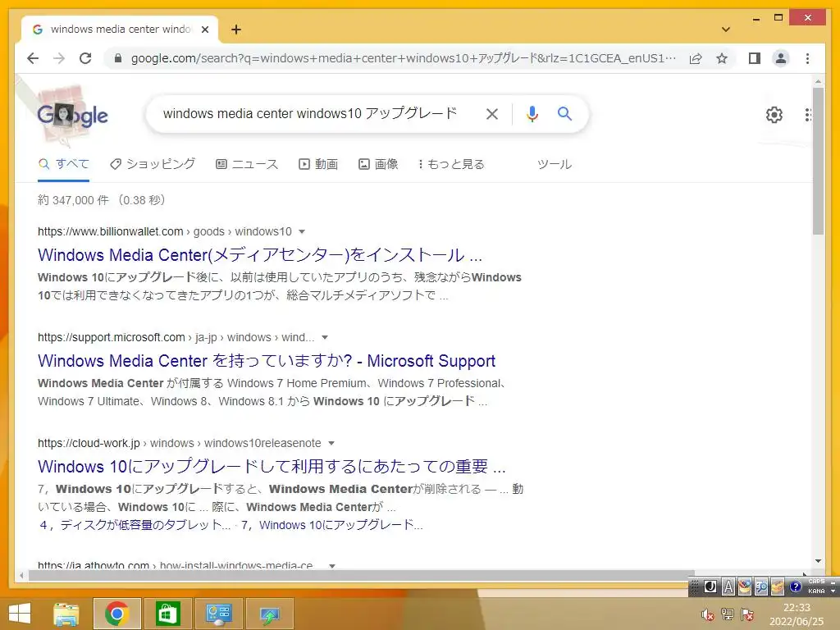Click the cloud-work.jp URL breadcrumb
Screen dimensions: 840x630
(179, 443)
